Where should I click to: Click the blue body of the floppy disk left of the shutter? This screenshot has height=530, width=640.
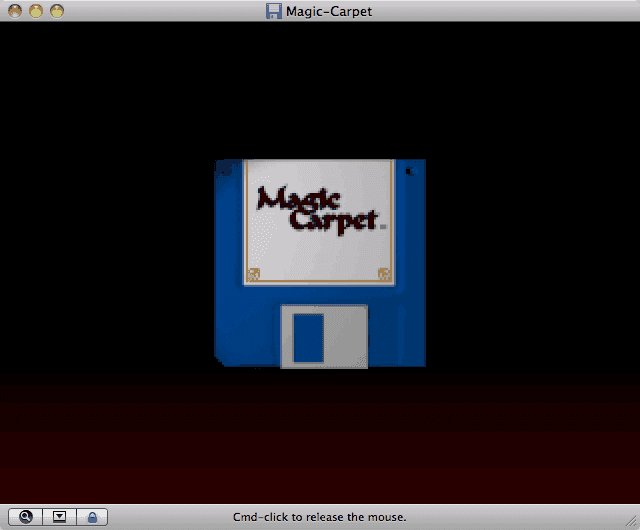247,330
